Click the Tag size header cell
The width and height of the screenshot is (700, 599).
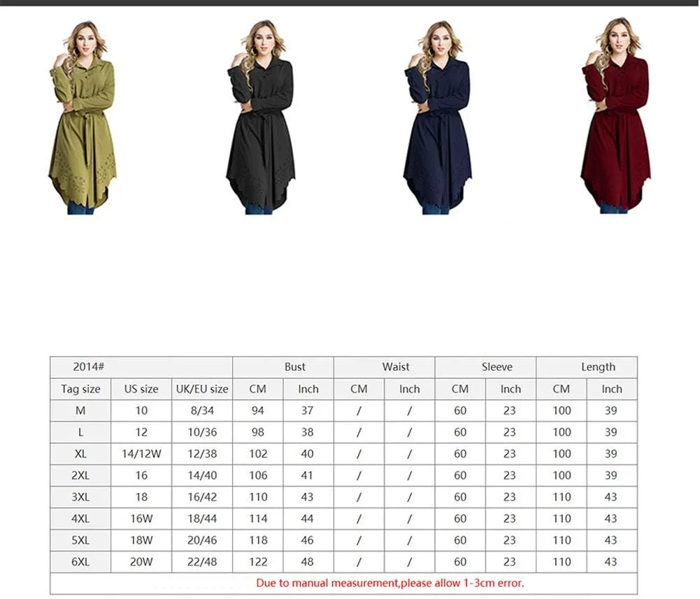pyautogui.click(x=80, y=389)
